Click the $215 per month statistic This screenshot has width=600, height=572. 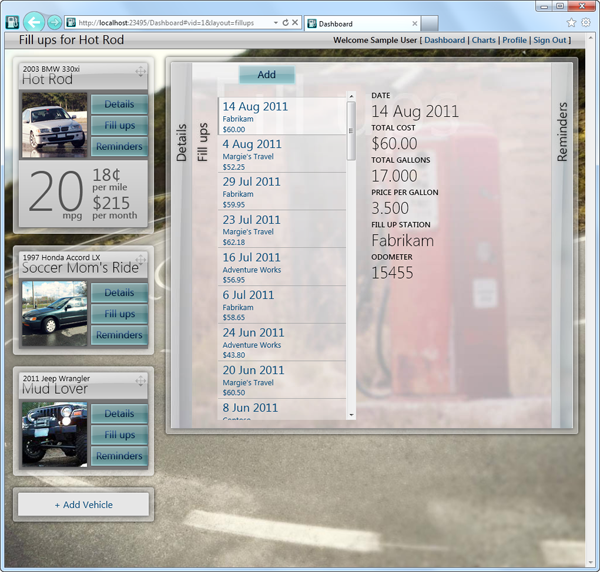click(x=114, y=208)
